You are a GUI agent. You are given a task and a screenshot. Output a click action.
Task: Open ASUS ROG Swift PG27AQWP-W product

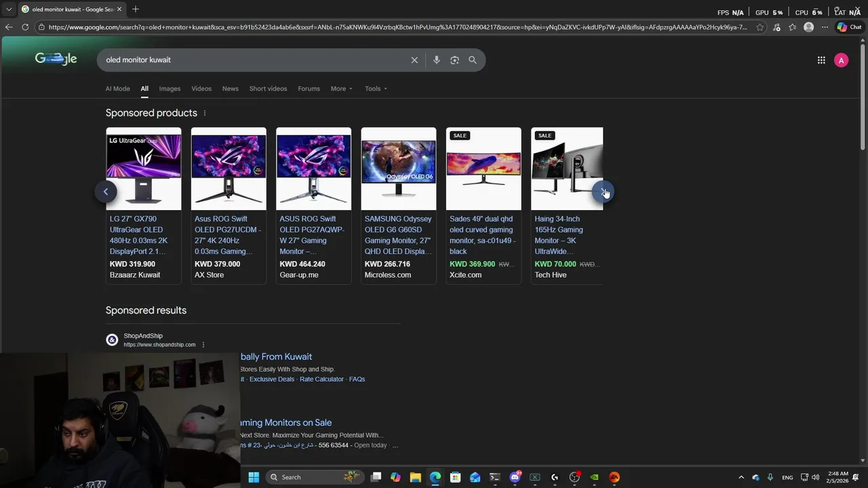pos(312,235)
